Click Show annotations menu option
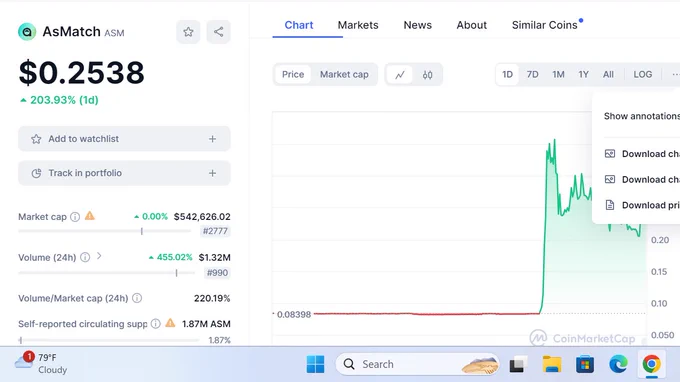 (x=642, y=116)
